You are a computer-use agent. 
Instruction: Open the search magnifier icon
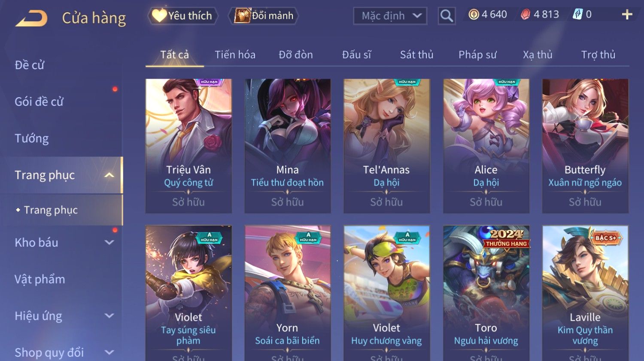tap(447, 16)
